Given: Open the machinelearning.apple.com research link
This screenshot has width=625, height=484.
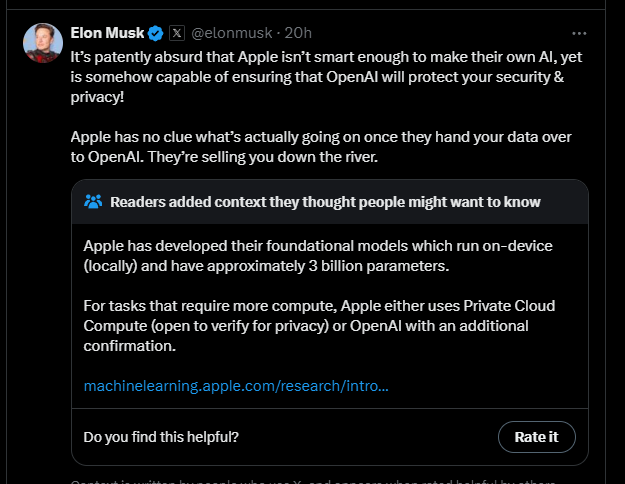Looking at the screenshot, I should tap(236, 386).
